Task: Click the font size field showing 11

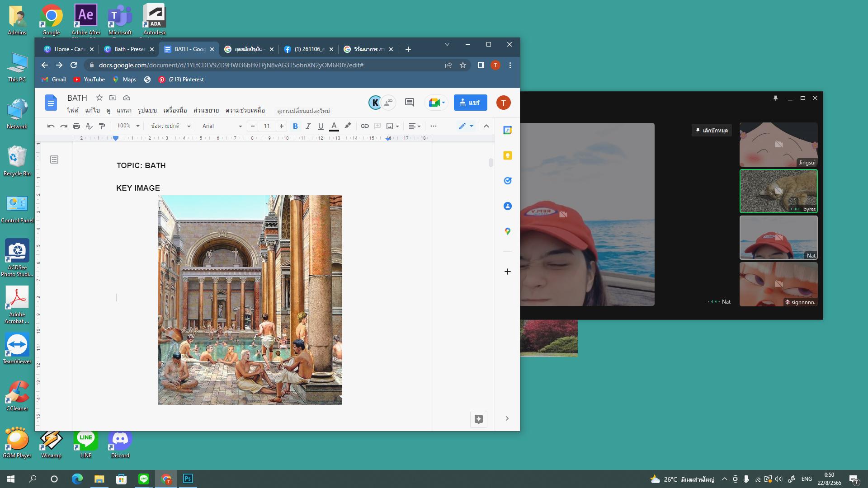Action: [267, 126]
